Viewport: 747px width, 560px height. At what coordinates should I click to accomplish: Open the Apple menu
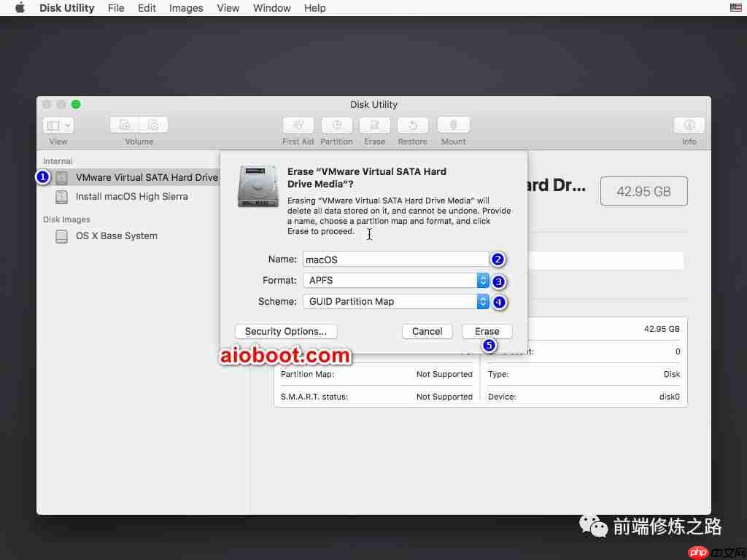(20, 7)
